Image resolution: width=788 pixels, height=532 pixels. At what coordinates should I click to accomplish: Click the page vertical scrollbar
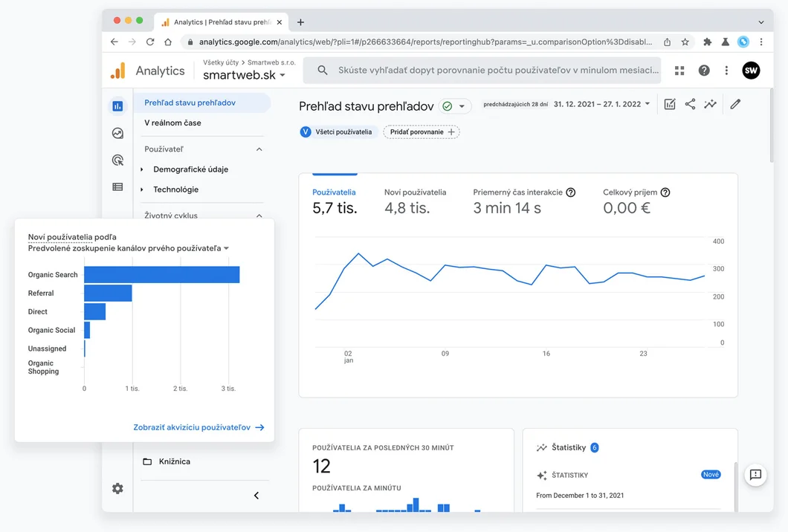pyautogui.click(x=771, y=126)
